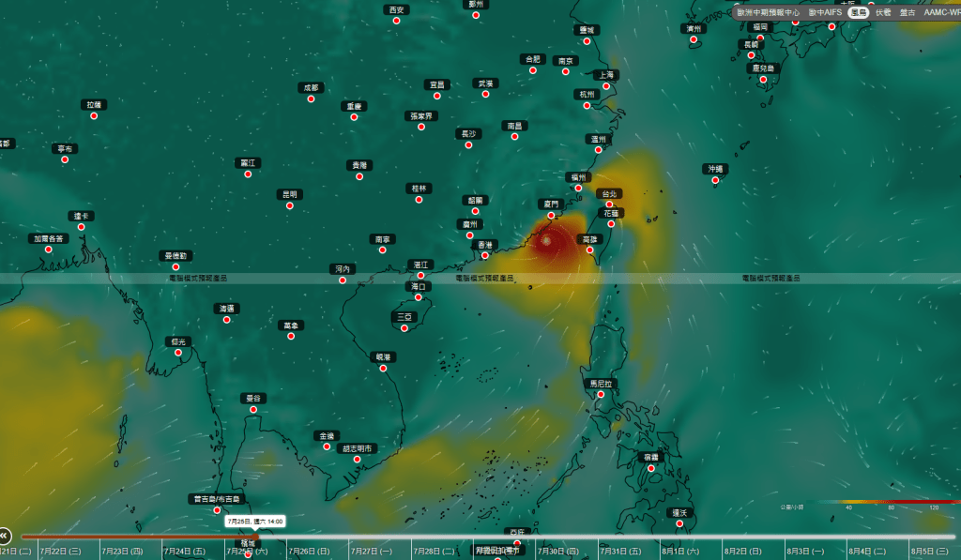Jump timeline to 8月5日 (三)

tap(930, 552)
